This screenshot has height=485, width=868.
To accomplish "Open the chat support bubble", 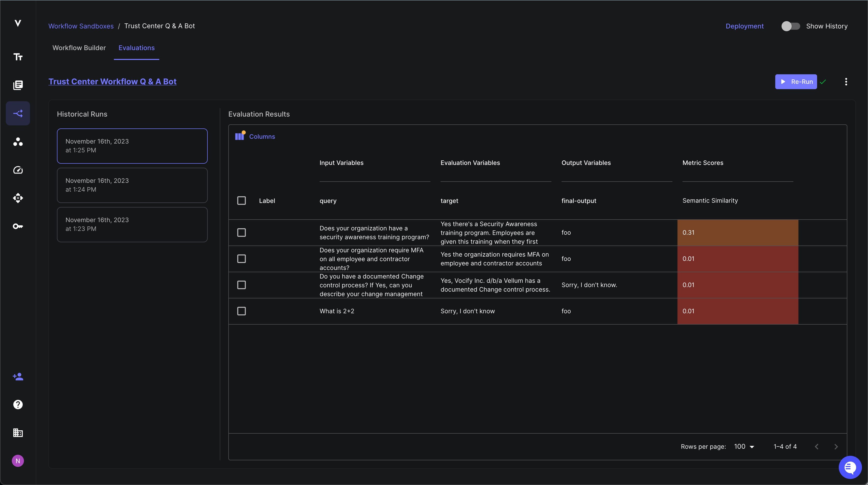I will 850,467.
